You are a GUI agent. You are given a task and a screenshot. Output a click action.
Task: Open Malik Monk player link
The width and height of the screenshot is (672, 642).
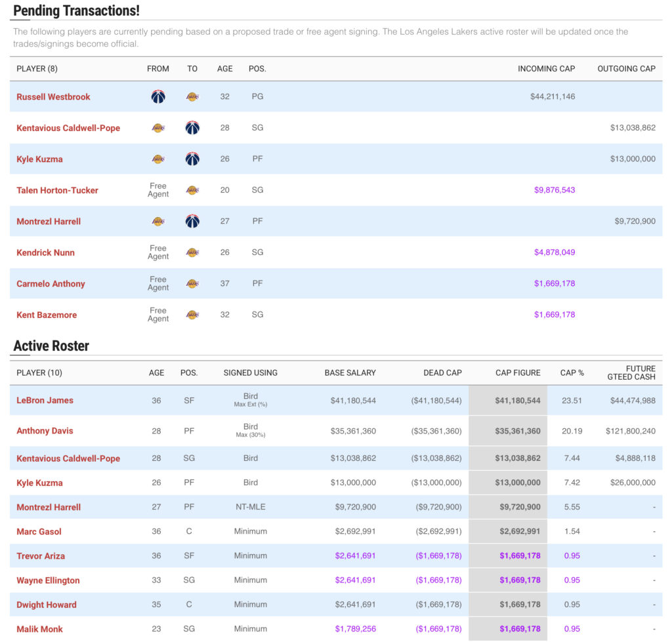click(39, 629)
